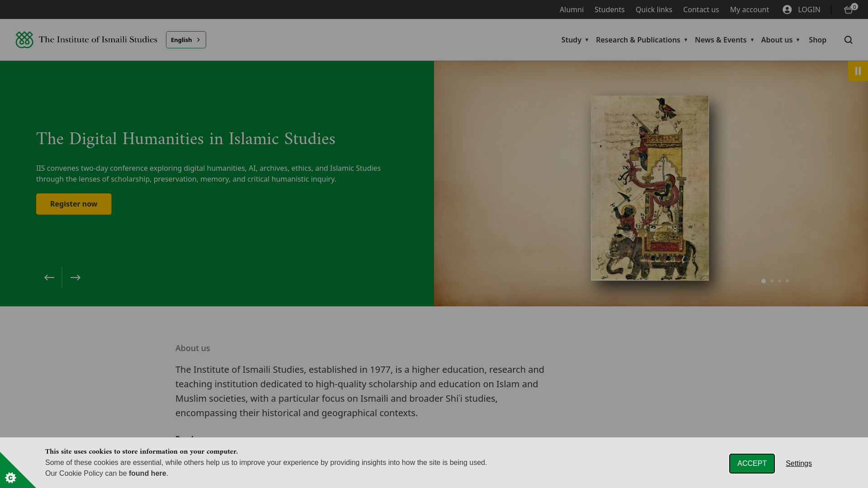Viewport: 868px width, 488px height.
Task: Select the second carousel dot
Action: pyautogui.click(x=772, y=281)
